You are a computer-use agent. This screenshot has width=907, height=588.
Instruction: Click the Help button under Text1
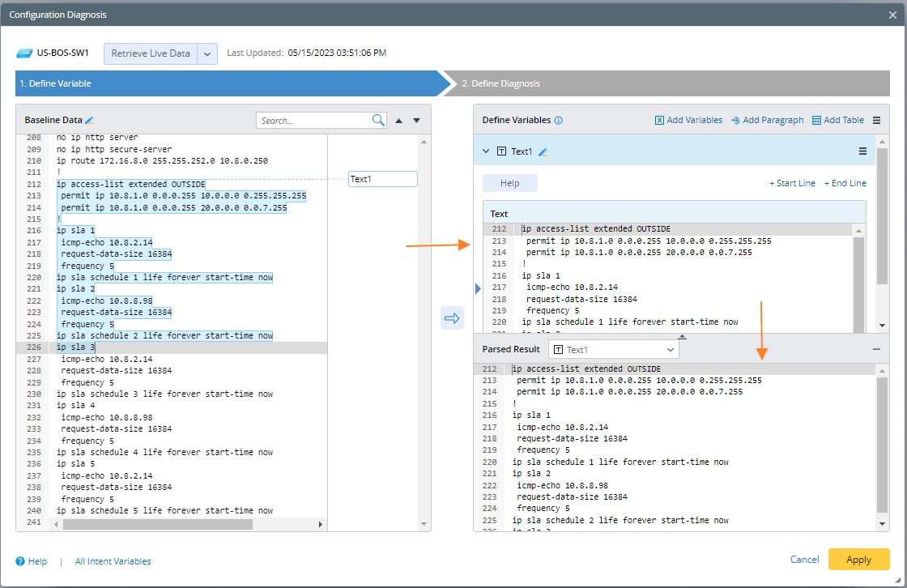tap(509, 183)
